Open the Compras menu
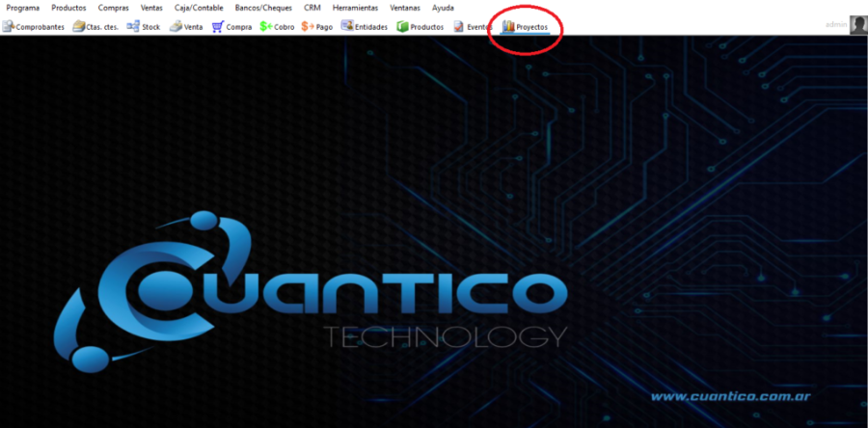The height and width of the screenshot is (428, 868). point(114,9)
